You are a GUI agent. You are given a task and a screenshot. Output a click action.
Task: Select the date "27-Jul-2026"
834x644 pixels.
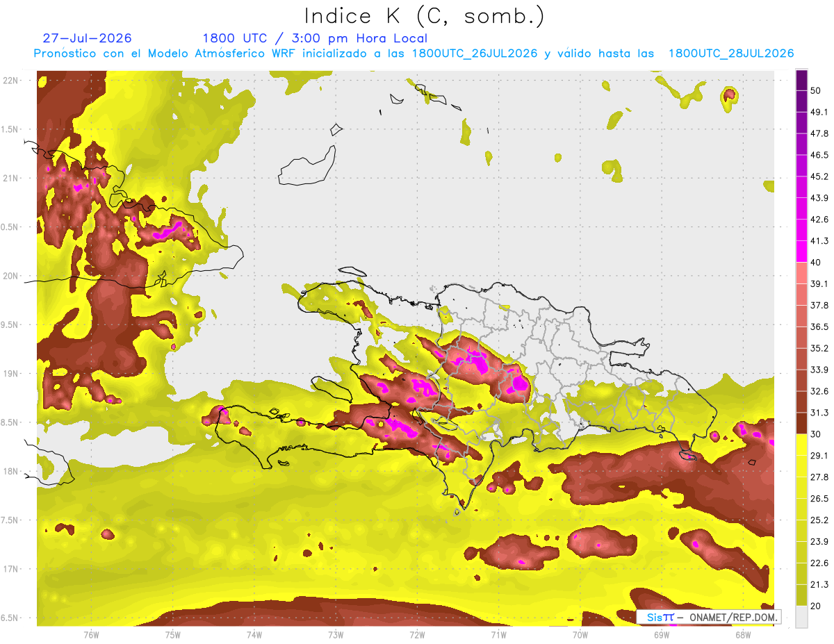[87, 38]
